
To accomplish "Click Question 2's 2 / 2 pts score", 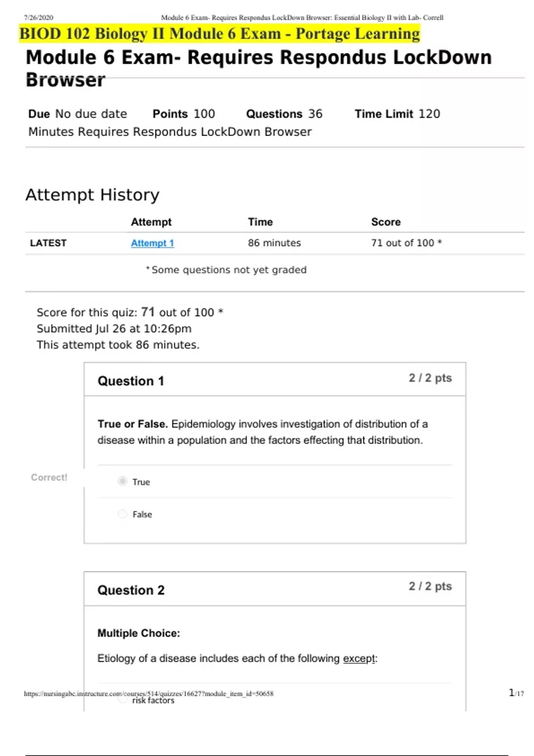I will tap(430, 587).
